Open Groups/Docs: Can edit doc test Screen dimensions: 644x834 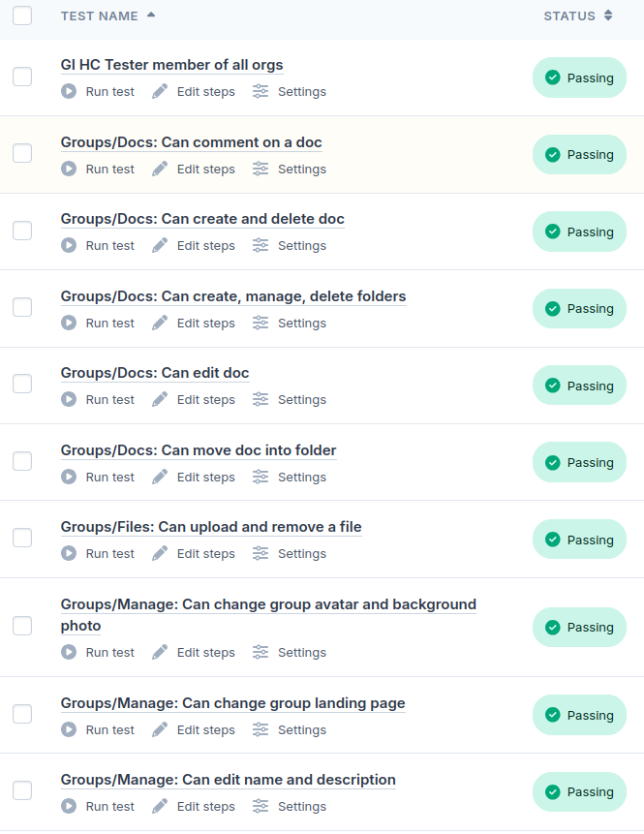155,373
